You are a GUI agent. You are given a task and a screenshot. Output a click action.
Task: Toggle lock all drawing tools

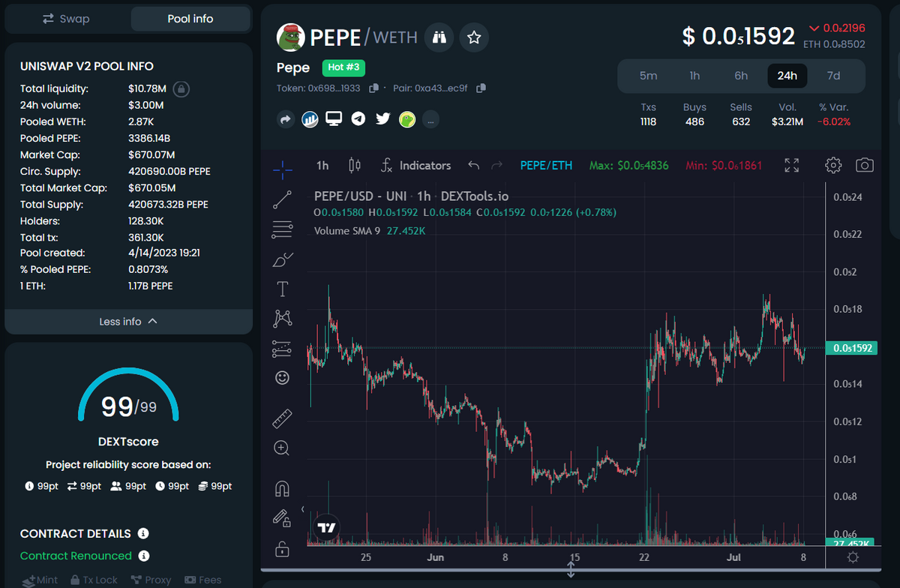click(282, 548)
